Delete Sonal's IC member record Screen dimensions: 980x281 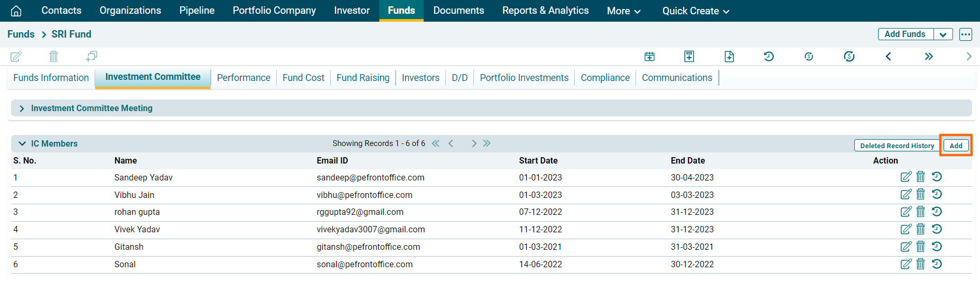pyautogui.click(x=920, y=264)
